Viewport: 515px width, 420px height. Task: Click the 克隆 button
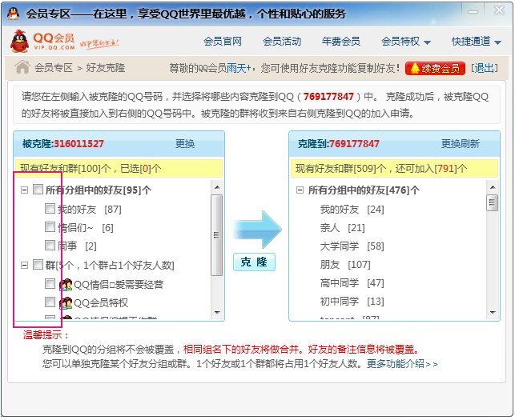[254, 262]
